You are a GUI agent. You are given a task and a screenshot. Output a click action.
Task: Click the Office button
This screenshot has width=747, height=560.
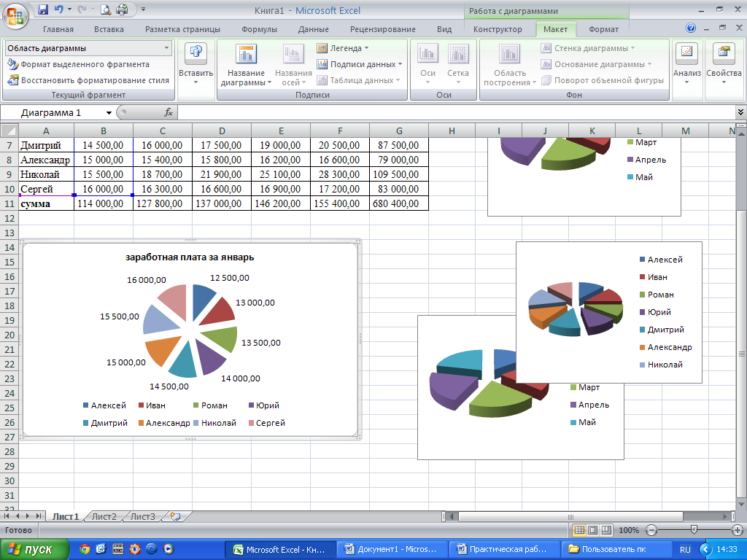click(x=15, y=15)
